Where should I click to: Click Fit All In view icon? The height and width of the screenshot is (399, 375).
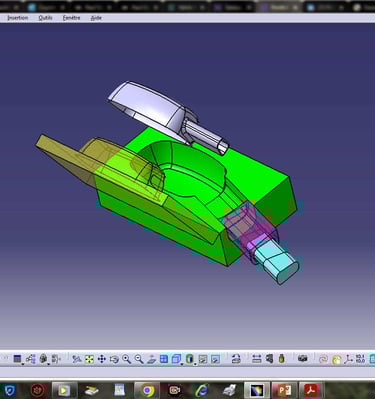click(89, 359)
